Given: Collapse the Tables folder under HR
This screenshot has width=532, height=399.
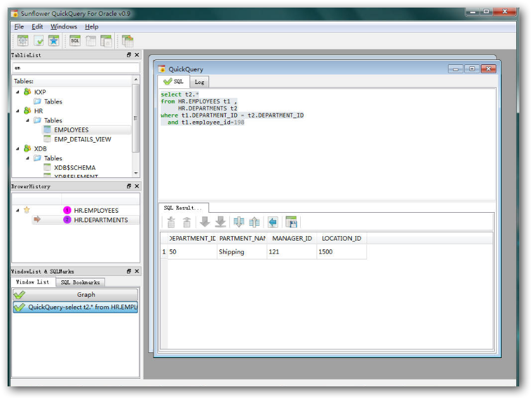Looking at the screenshot, I should 27,121.
